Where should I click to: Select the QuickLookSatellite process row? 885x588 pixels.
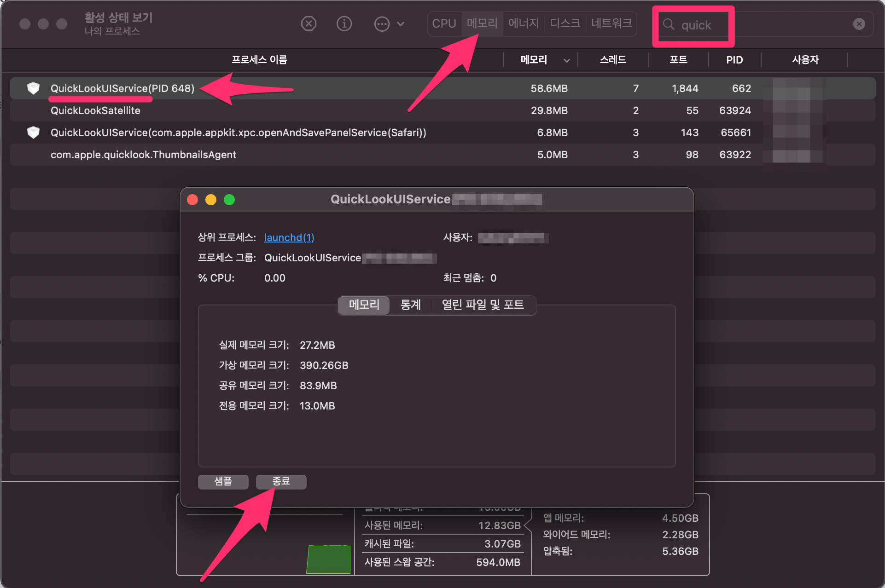pyautogui.click(x=95, y=110)
